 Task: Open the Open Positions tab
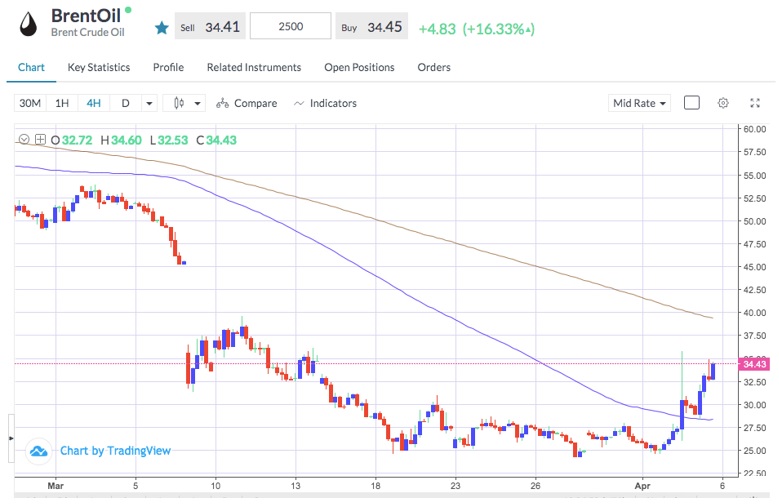359,67
